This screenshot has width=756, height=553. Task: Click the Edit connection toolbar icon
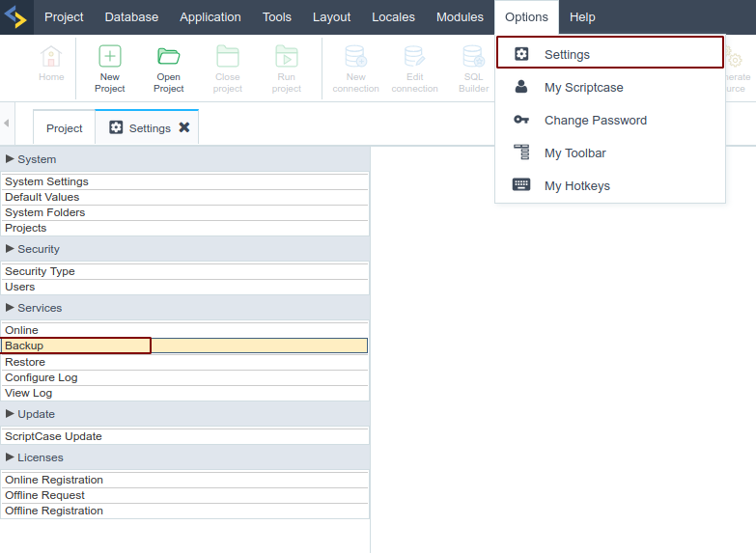click(x=414, y=57)
